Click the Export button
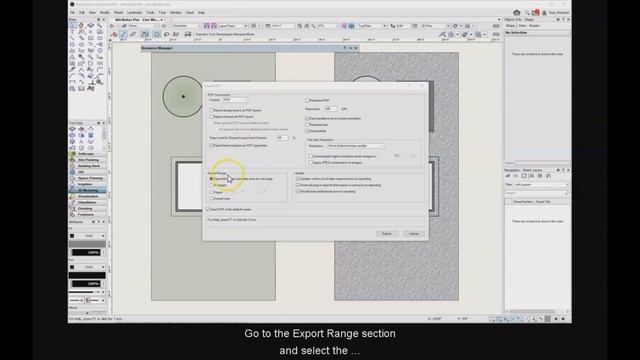Screen dimensions: 640x360 tap(387, 234)
